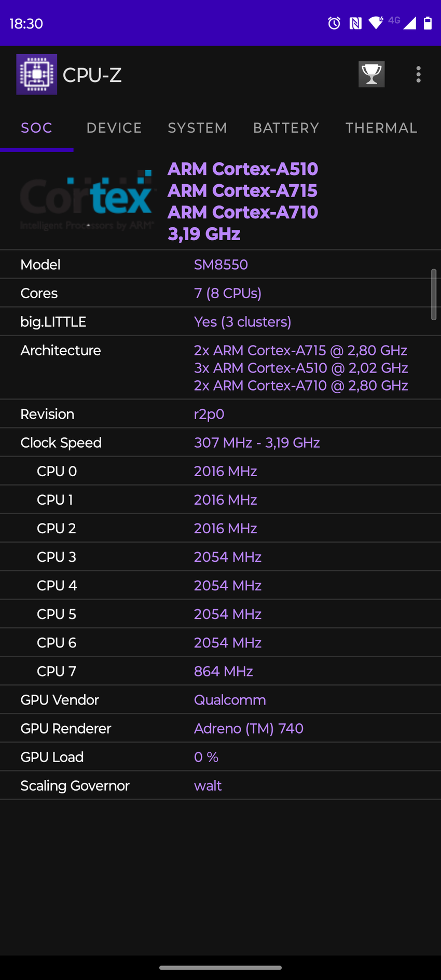The height and width of the screenshot is (980, 441).
Task: Click the vertical scrollbar handle
Action: pyautogui.click(x=434, y=294)
